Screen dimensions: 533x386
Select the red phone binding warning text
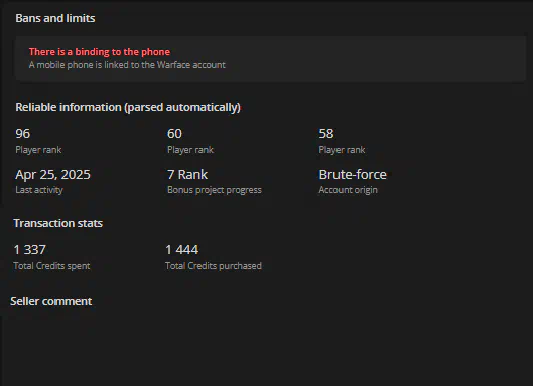tap(99, 52)
